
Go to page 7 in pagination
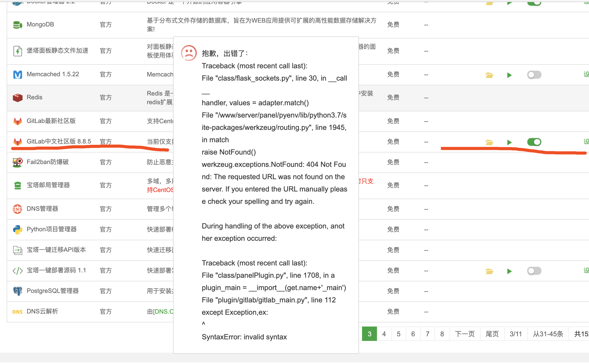pos(427,334)
